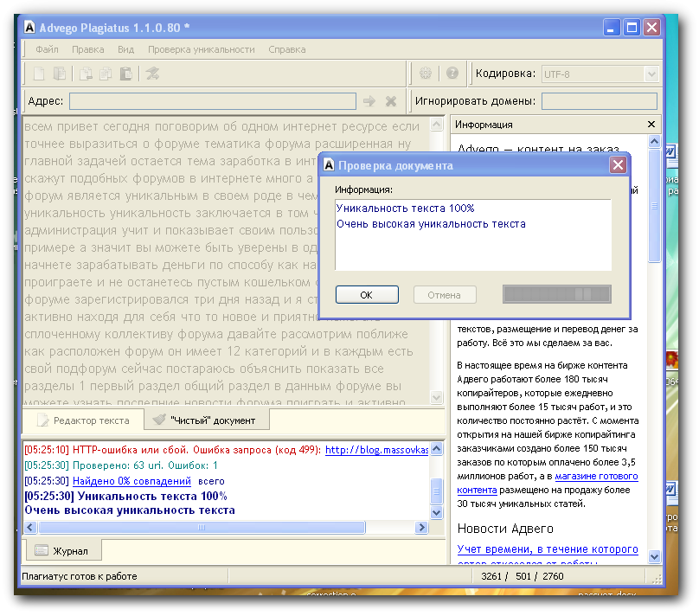Click the new document toolbar icon
This screenshot has height=616, width=699.
tap(39, 74)
